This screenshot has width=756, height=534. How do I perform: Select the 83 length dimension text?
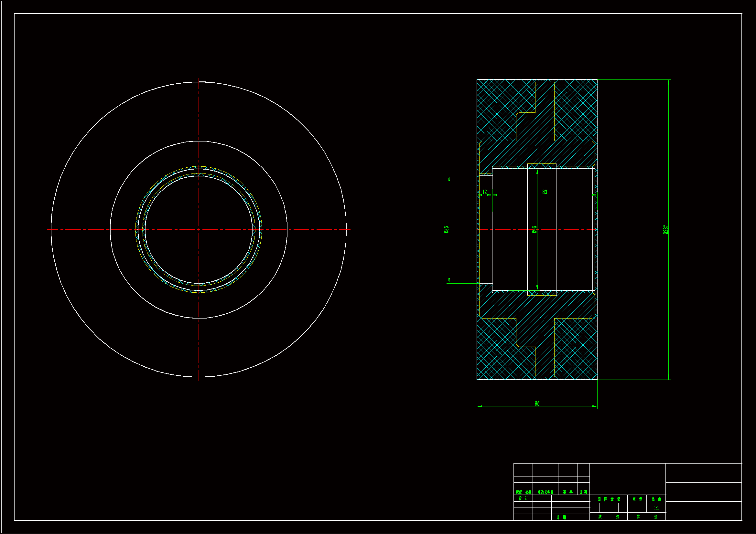tap(545, 192)
